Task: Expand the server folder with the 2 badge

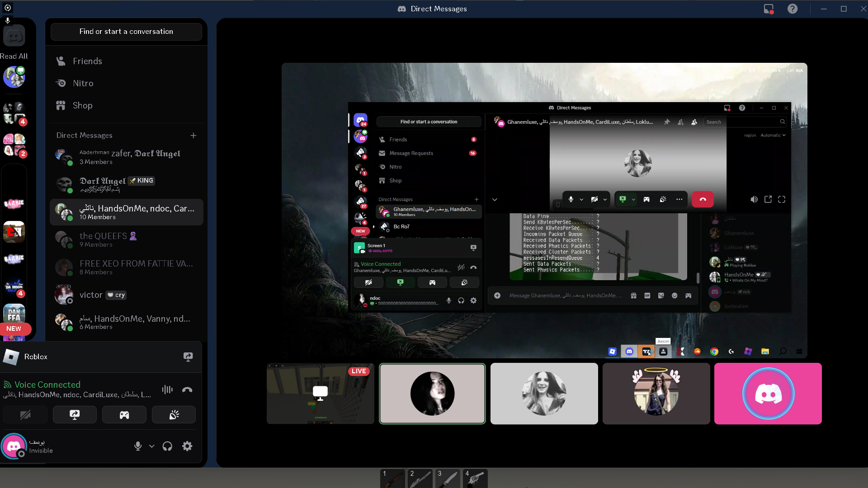Action: click(14, 145)
